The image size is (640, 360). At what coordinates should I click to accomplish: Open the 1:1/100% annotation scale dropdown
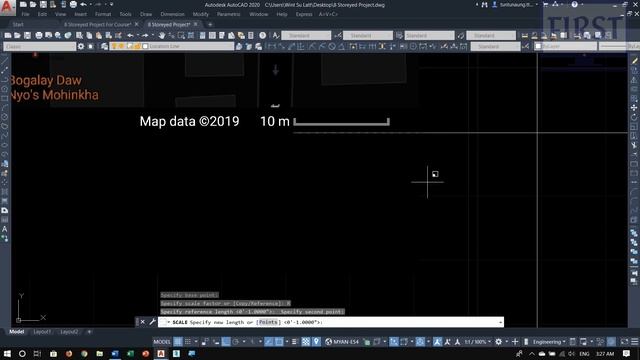[478, 342]
